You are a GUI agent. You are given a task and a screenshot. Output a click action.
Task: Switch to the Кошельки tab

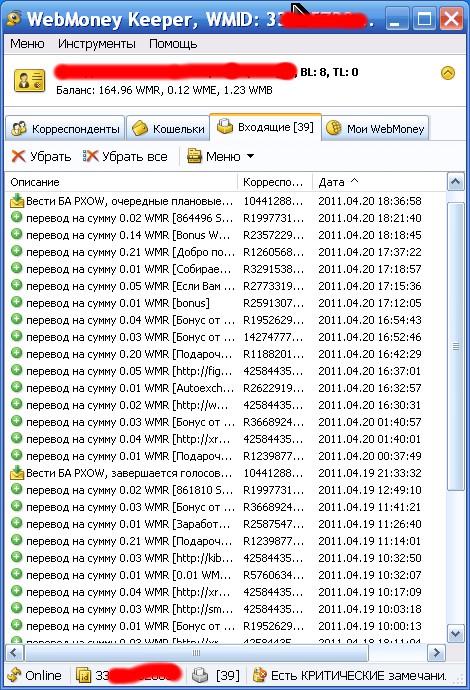coord(168,128)
